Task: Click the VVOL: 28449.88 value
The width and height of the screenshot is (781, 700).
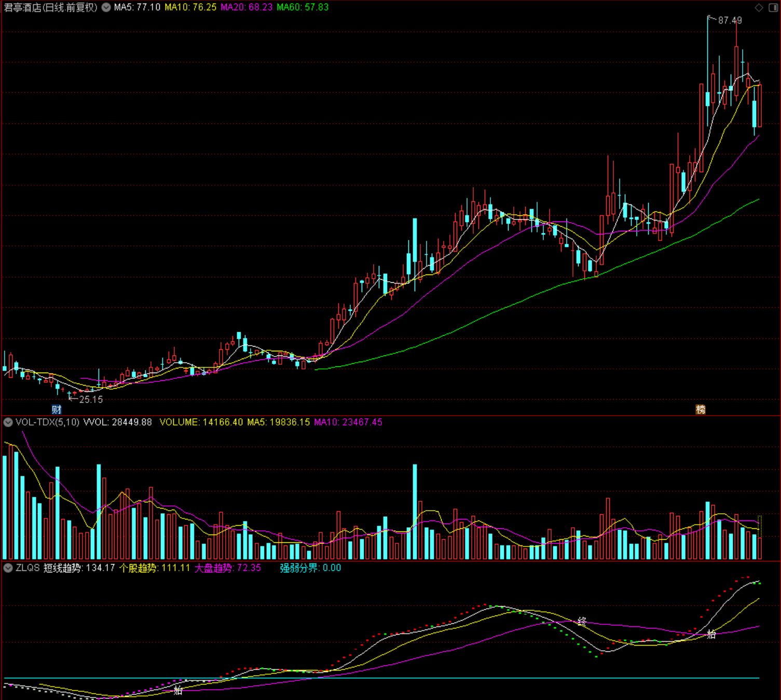Action: pyautogui.click(x=118, y=422)
